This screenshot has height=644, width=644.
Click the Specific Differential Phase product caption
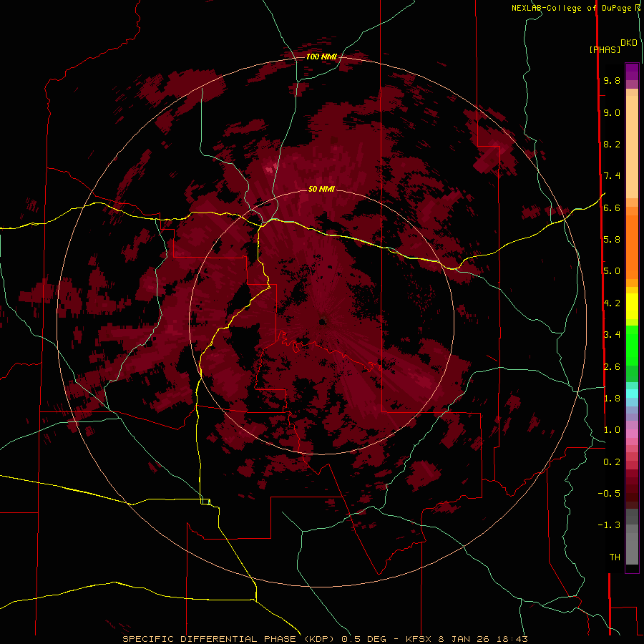tap(325, 639)
